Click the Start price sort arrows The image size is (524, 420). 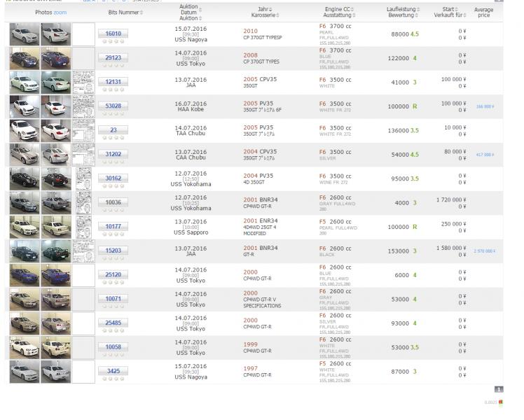[460, 9]
